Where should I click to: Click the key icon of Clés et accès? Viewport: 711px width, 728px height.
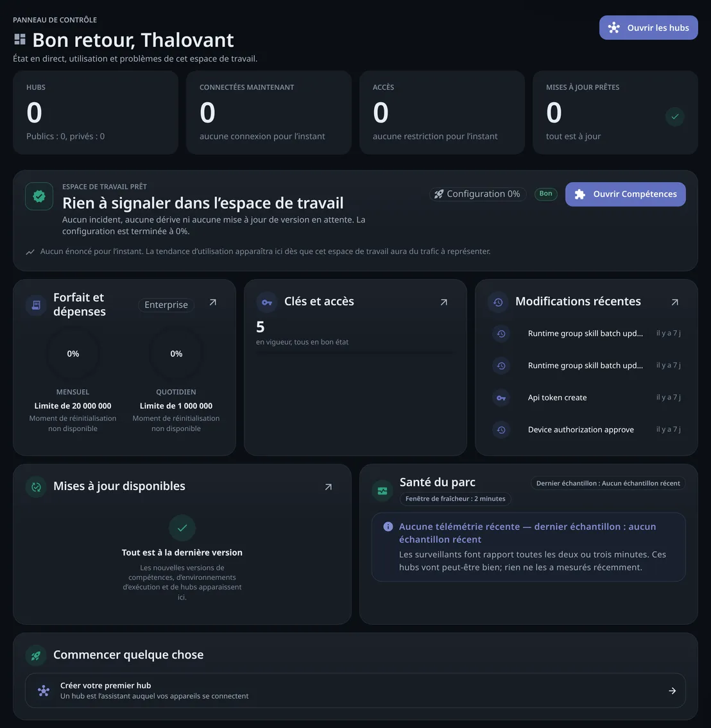point(266,302)
